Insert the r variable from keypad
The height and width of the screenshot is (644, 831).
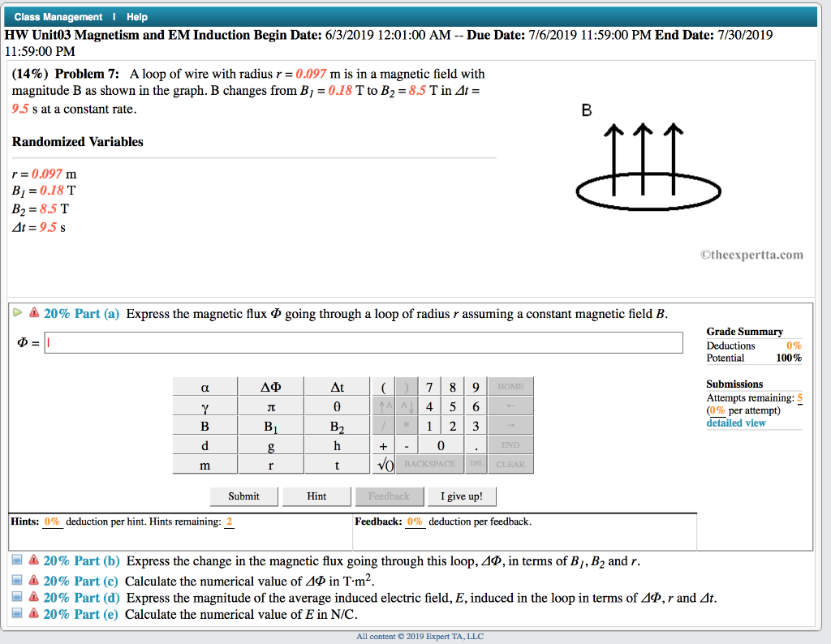click(270, 464)
